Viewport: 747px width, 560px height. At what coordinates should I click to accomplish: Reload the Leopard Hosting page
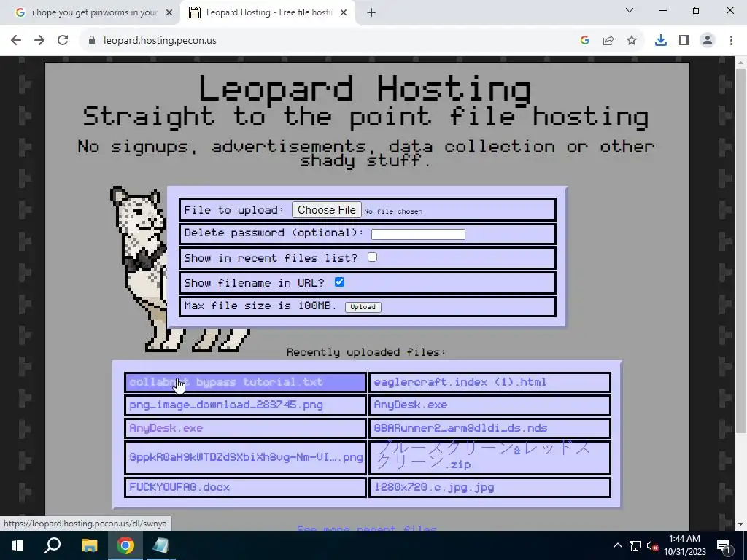click(x=63, y=41)
